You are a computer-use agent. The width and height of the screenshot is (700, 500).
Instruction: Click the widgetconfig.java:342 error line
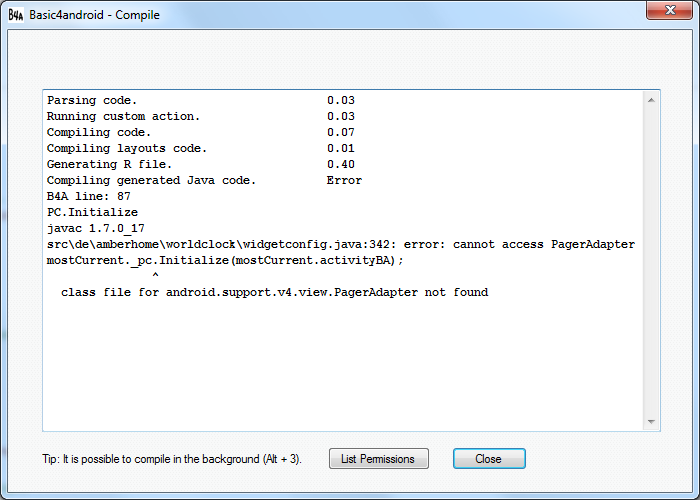[x=340, y=244]
